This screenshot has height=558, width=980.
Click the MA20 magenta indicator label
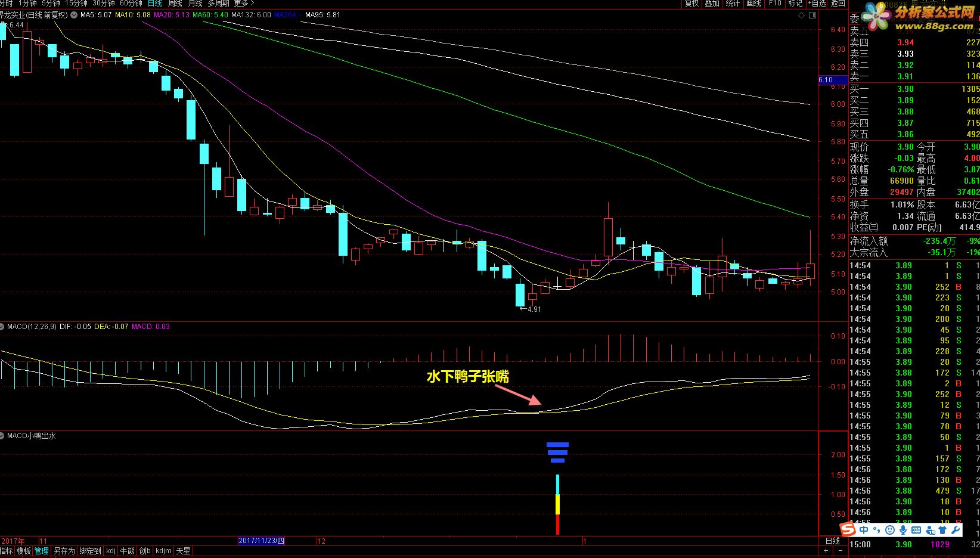point(172,15)
